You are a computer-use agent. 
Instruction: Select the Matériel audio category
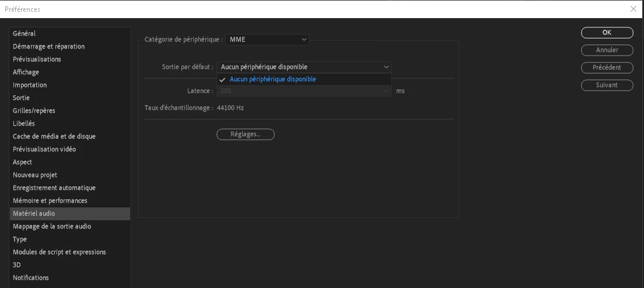pyautogui.click(x=70, y=214)
